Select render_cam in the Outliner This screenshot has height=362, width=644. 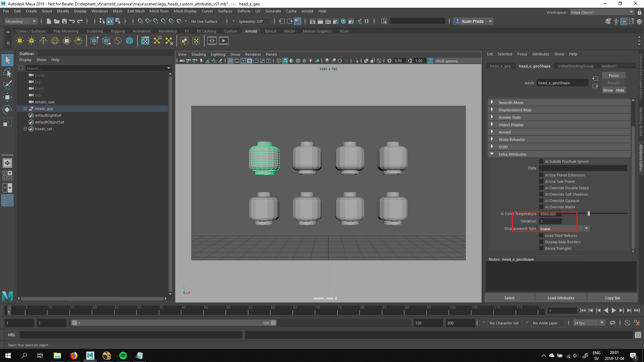[45, 102]
